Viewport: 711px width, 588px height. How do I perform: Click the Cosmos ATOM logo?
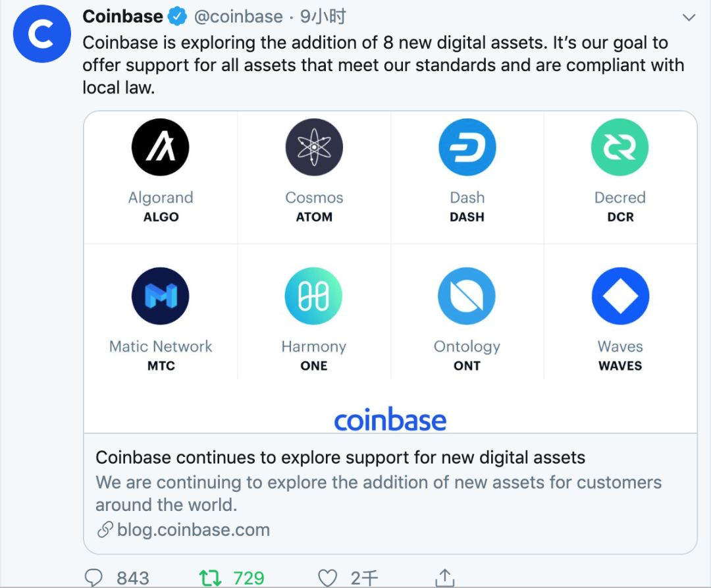(314, 147)
